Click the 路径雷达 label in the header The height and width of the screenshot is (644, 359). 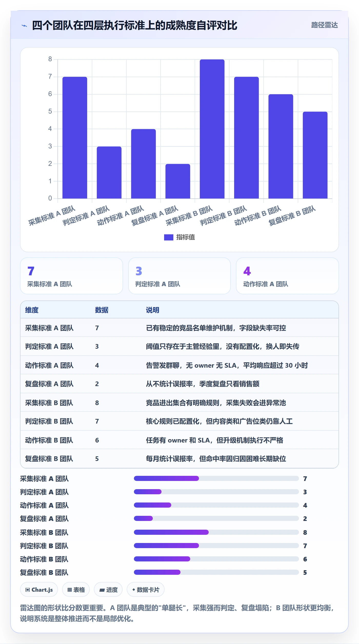point(324,25)
